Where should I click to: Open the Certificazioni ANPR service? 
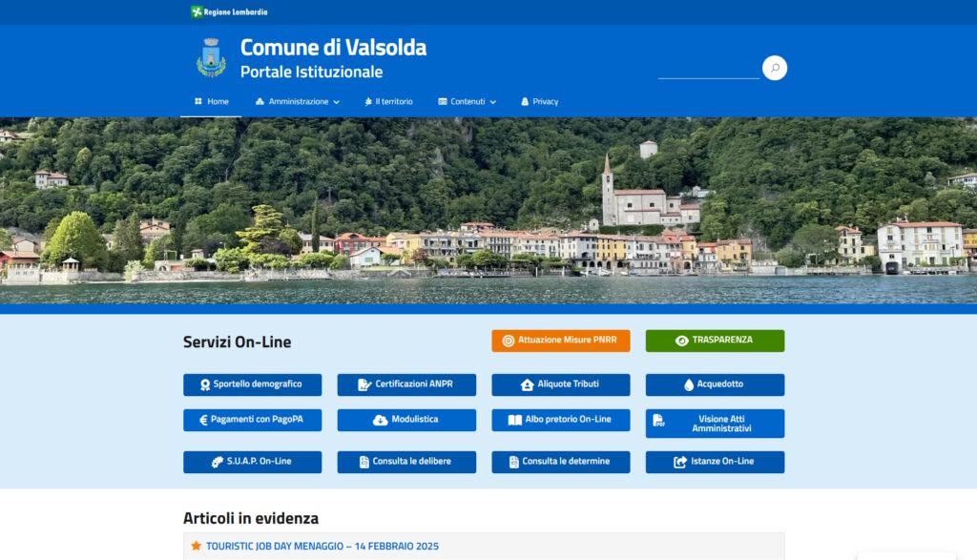point(406,385)
